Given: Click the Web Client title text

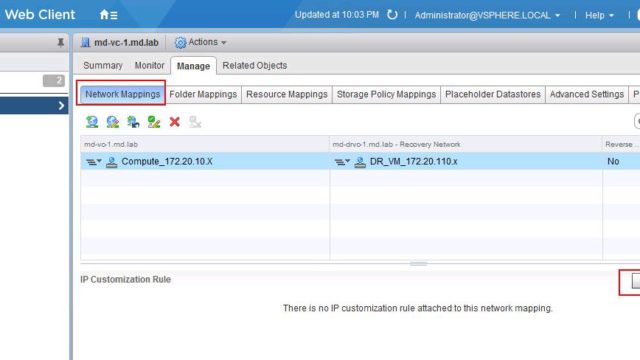Looking at the screenshot, I should point(40,15).
